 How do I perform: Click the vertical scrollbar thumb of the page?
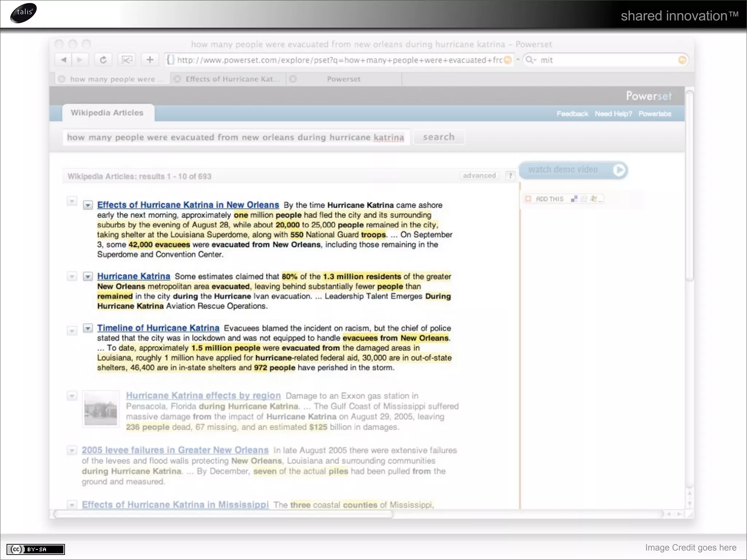point(689,186)
